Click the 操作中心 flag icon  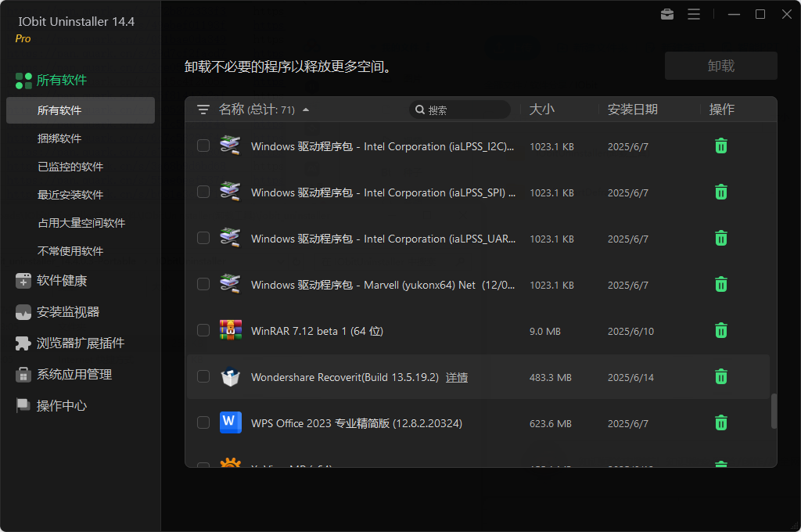(x=23, y=406)
